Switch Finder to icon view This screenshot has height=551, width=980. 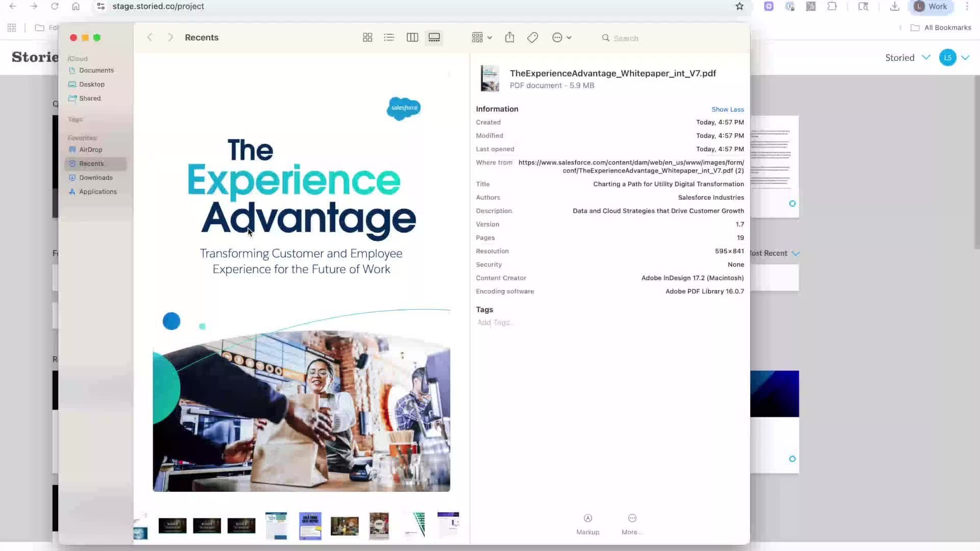[x=367, y=38]
